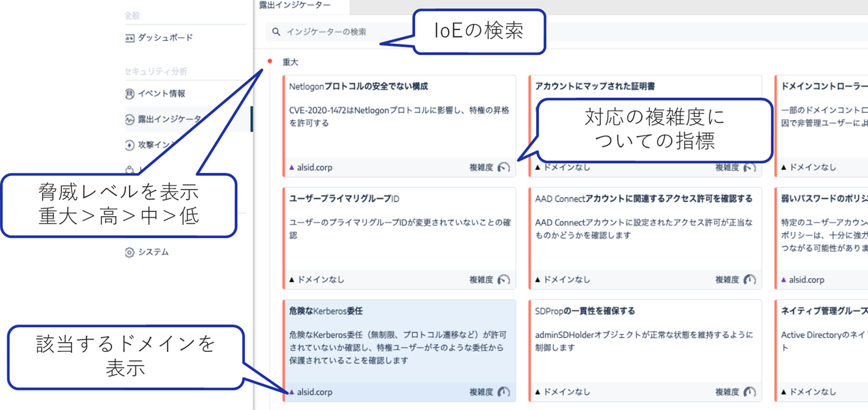Click the search magnifier icon
This screenshot has width=868, height=410.
[276, 32]
